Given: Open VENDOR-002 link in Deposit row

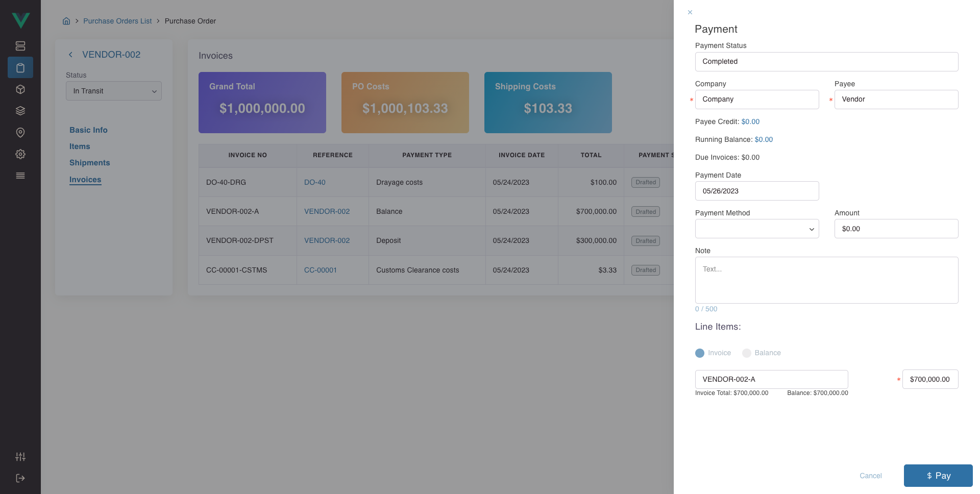Looking at the screenshot, I should point(327,240).
